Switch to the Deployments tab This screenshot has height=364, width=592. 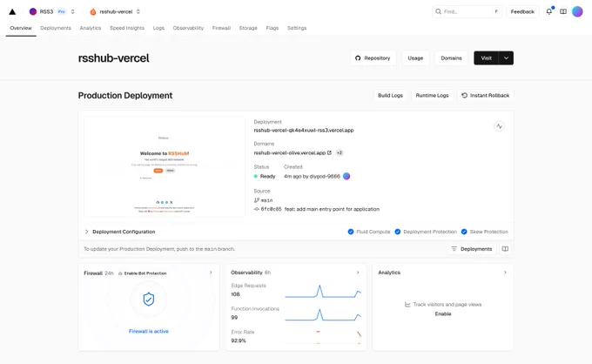[x=56, y=28]
